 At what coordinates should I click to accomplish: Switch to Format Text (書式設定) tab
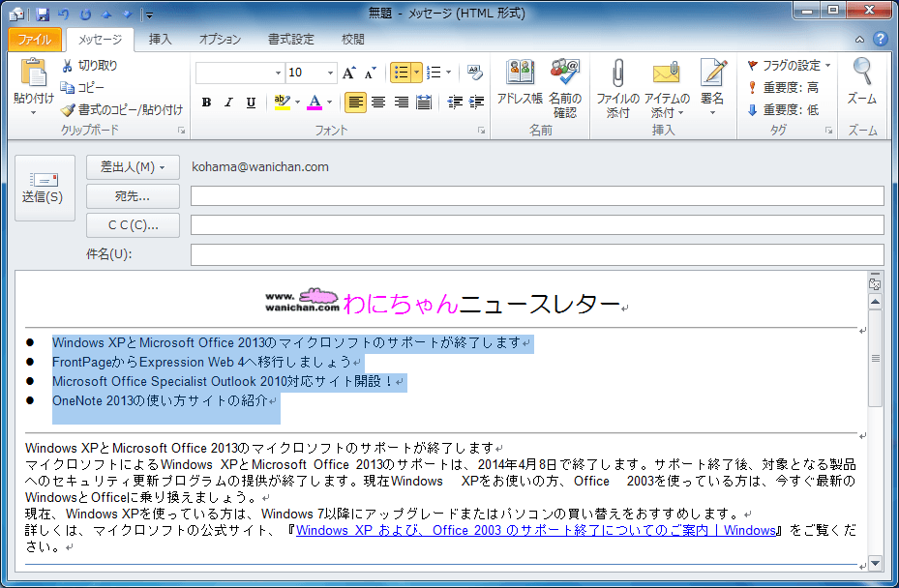(291, 39)
